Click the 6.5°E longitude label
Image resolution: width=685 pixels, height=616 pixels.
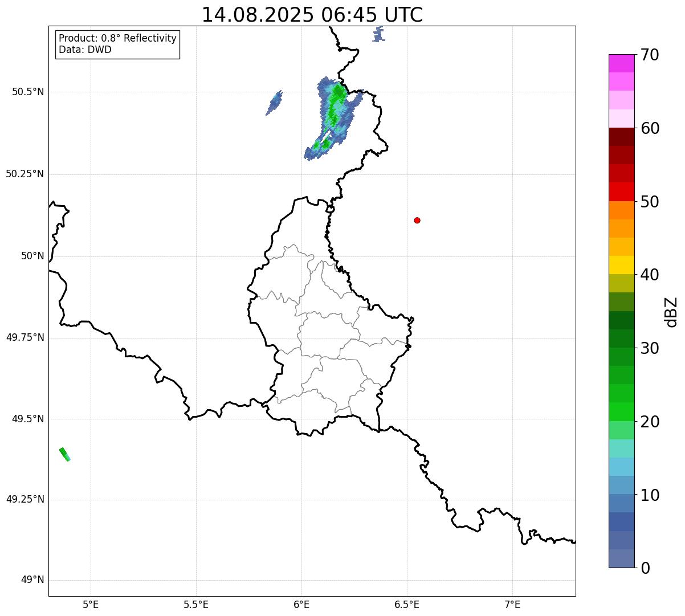point(407,605)
